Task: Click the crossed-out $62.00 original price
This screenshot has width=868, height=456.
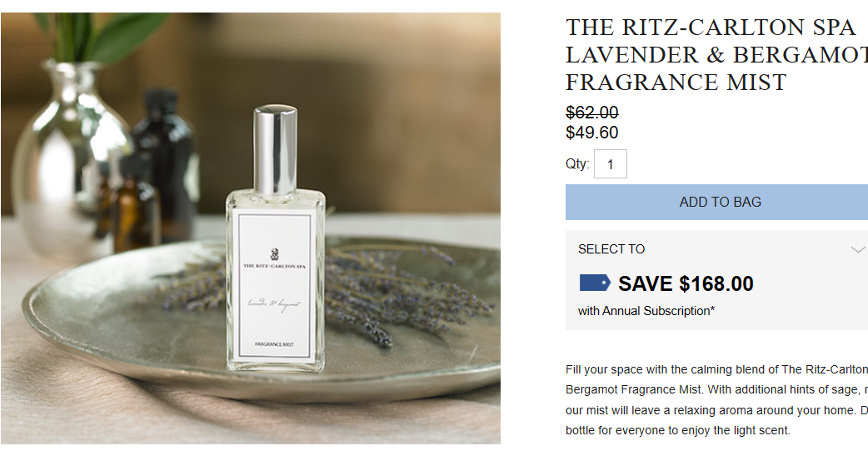Action: [x=591, y=113]
